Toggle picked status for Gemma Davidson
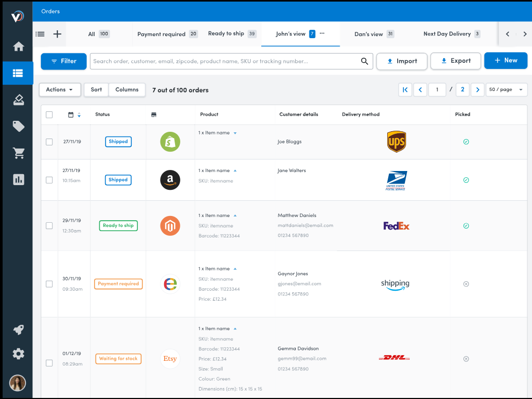 pos(466,359)
